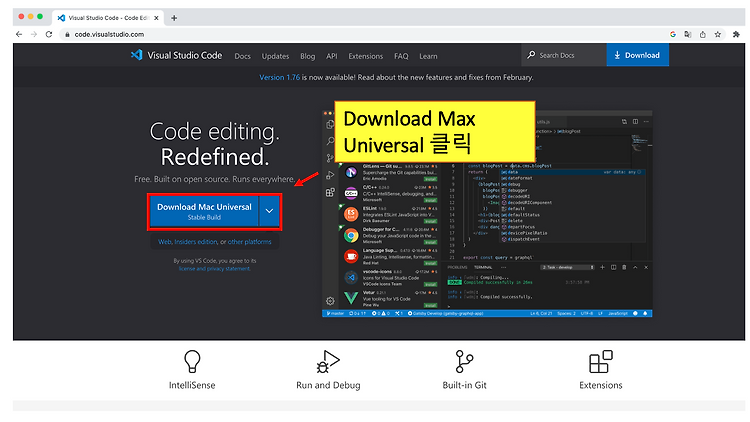The image size is (750, 422).
Task: Open license and privacy statement link
Action: pos(214,268)
